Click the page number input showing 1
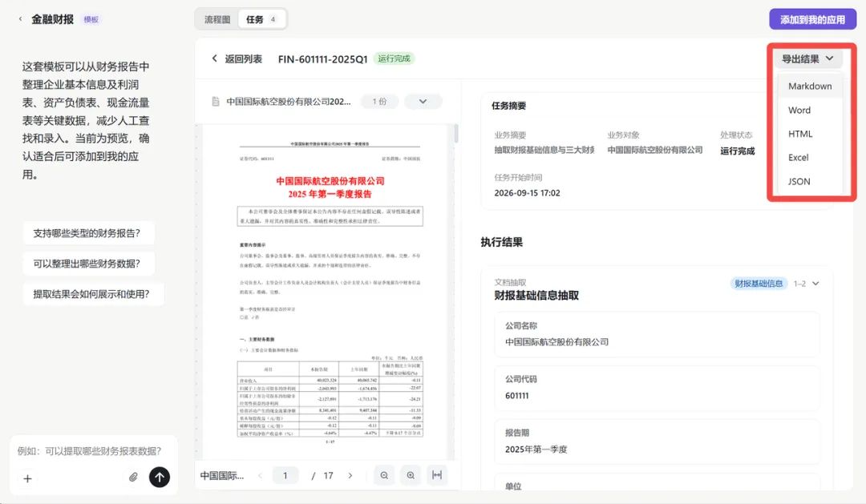 [285, 475]
